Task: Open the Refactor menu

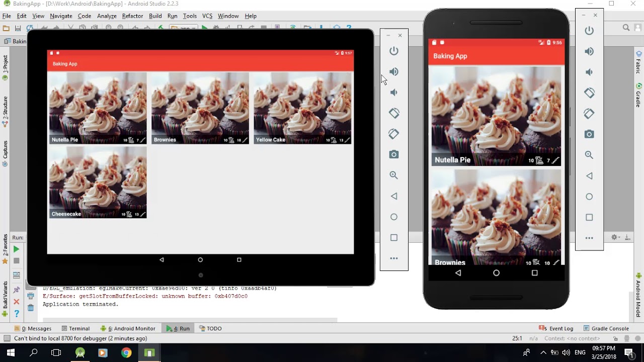Action: (132, 16)
